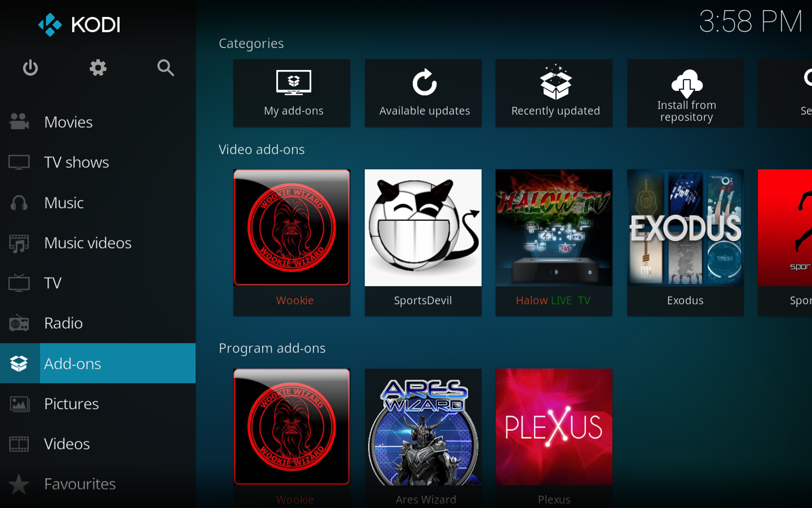The image size is (812, 508).
Task: Open the Favourites menu entry
Action: [98, 484]
